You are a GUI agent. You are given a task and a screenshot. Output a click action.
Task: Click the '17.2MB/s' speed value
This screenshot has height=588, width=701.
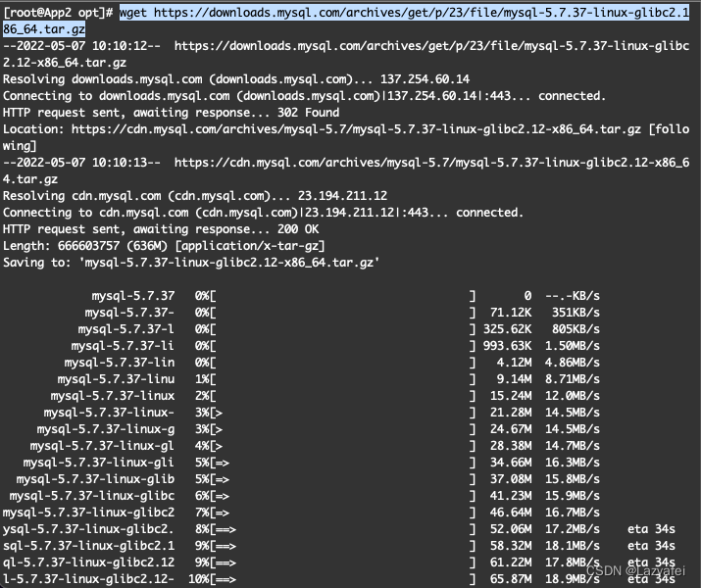573,529
